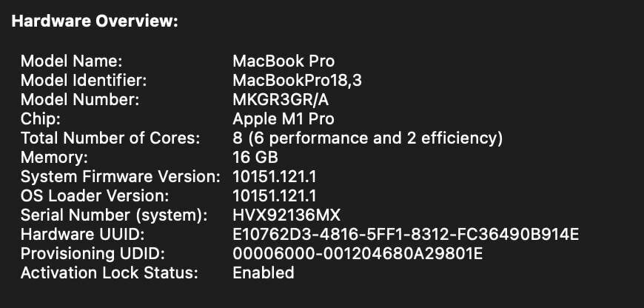Click the System Firmware Version label
Viewport: 644px width, 308px height.
[x=121, y=177]
